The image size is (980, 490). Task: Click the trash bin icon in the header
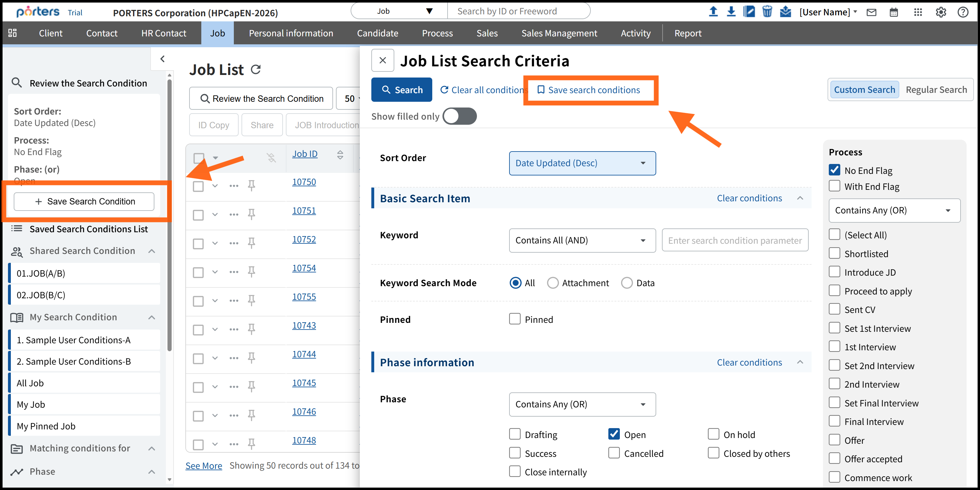pos(767,12)
